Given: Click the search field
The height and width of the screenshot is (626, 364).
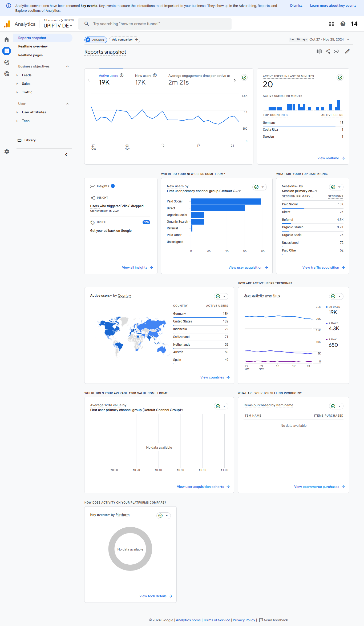Looking at the screenshot, I should coord(155,24).
